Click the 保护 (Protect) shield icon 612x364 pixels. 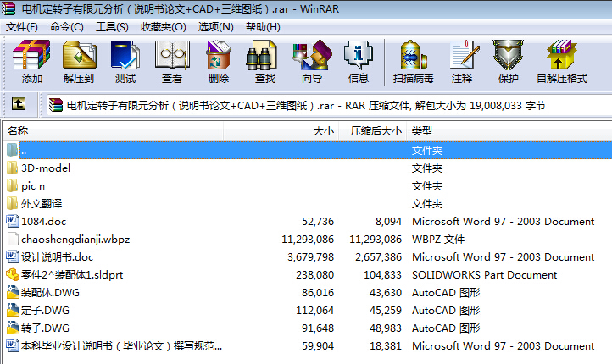click(508, 55)
